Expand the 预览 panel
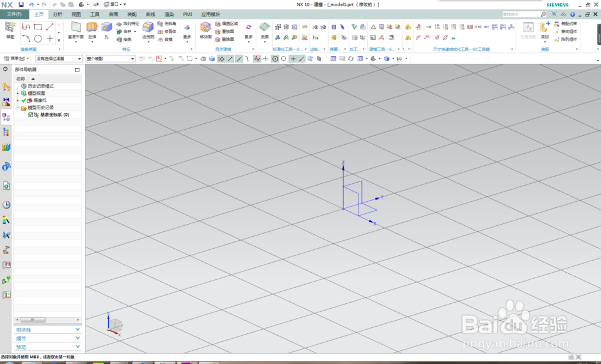This screenshot has width=601, height=364. (x=47, y=347)
